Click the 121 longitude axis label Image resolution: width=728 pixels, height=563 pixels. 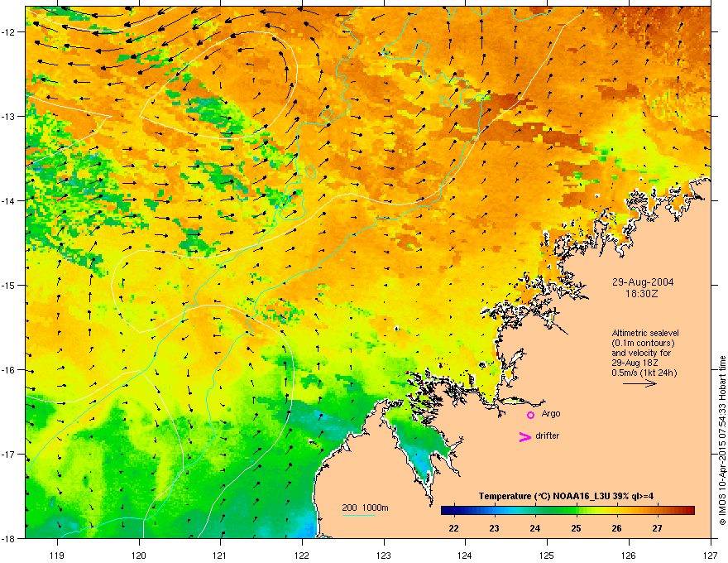220,555
